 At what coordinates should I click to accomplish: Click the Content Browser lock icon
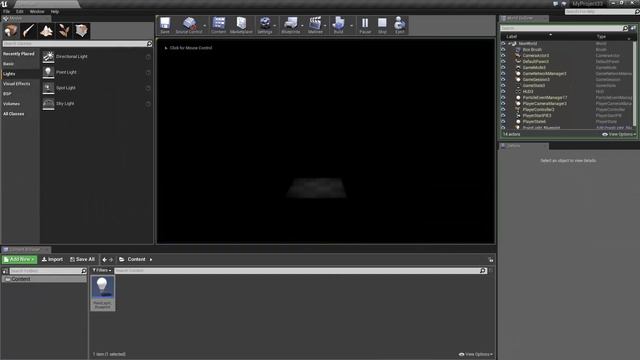(x=491, y=260)
